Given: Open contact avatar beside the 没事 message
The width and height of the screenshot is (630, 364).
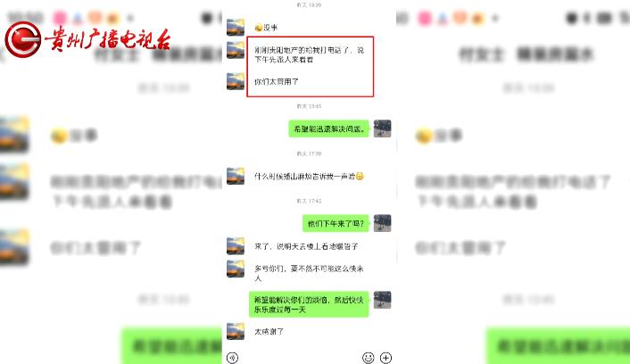Looking at the screenshot, I should click(236, 28).
